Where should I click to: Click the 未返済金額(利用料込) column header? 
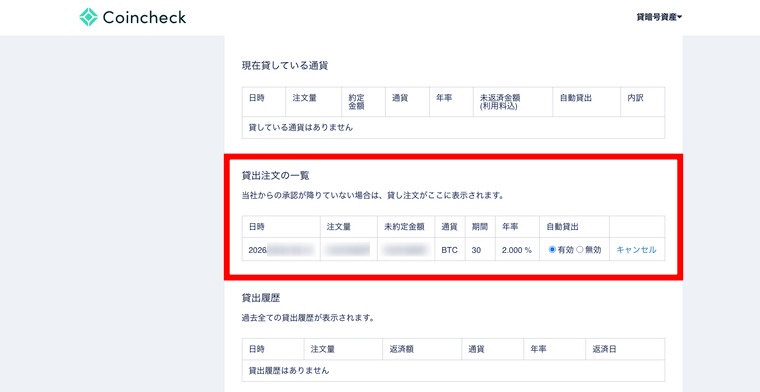point(513,102)
